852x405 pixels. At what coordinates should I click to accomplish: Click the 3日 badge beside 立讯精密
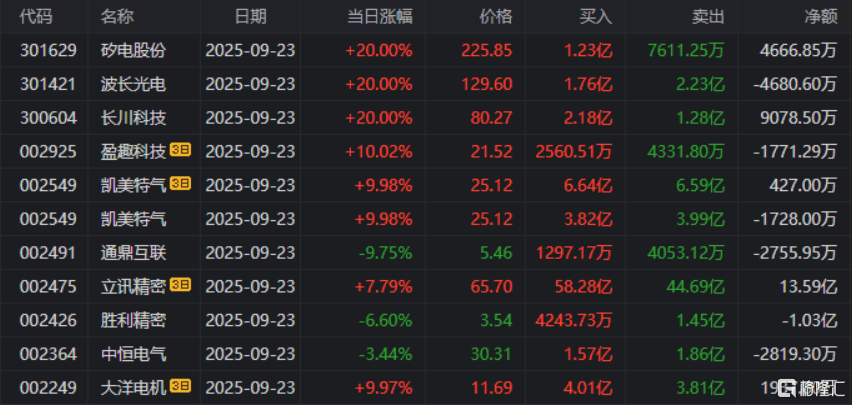coord(180,286)
